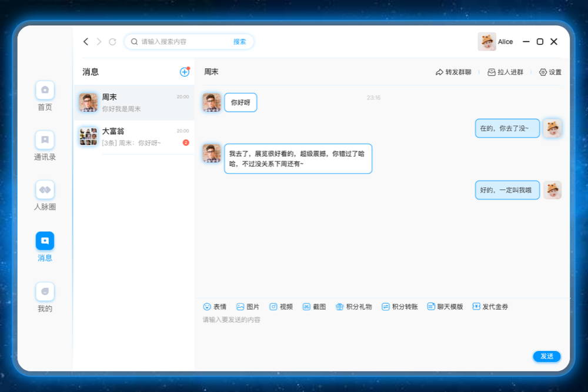Open the 我的 profile sidebar icon
This screenshot has height=392, width=588.
pyautogui.click(x=45, y=291)
